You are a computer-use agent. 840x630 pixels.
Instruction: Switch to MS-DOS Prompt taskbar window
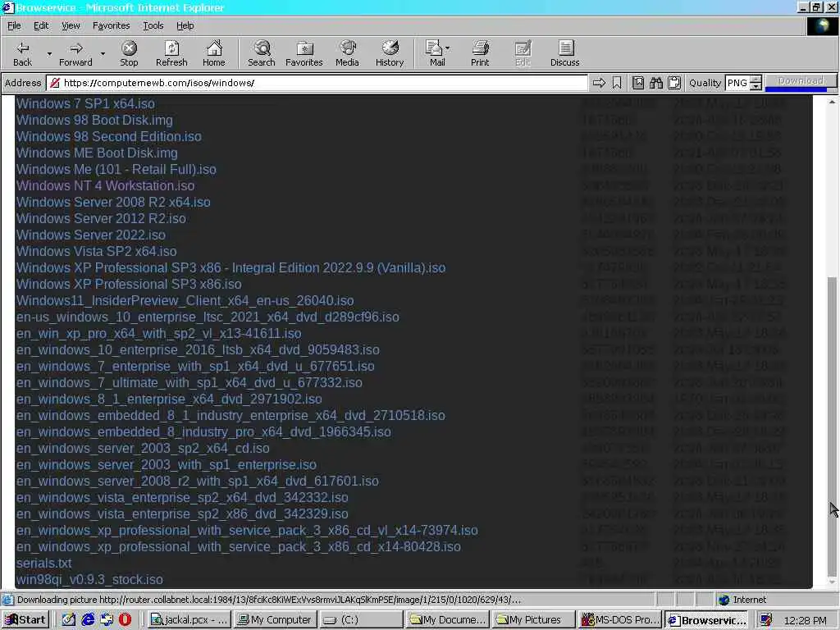click(x=620, y=620)
